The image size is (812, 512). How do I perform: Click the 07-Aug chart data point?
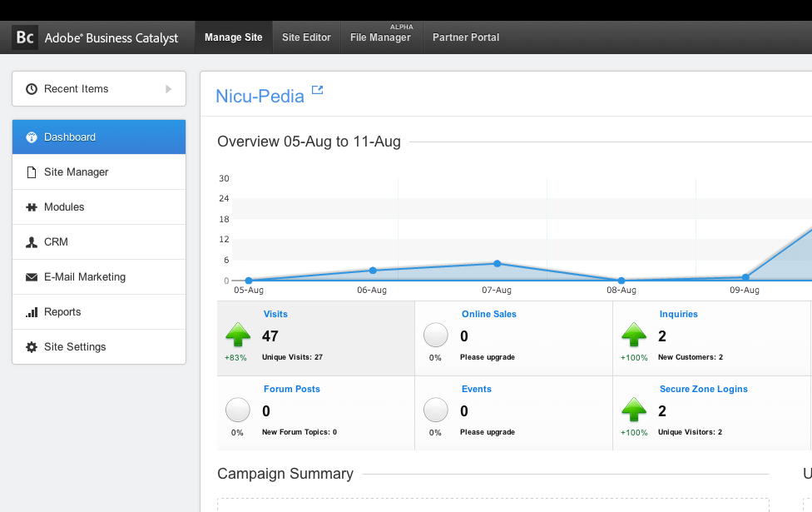498,264
